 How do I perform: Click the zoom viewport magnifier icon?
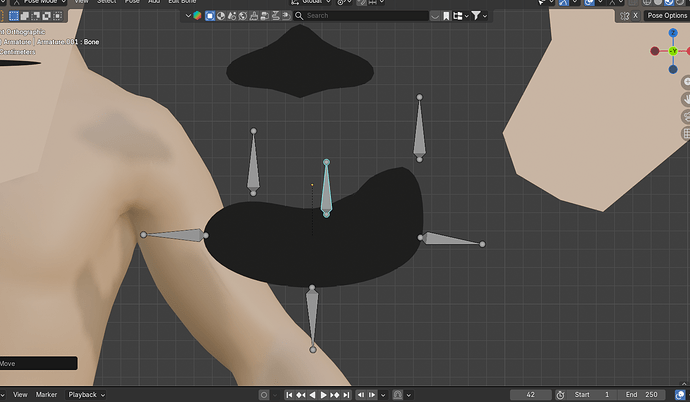(686, 82)
